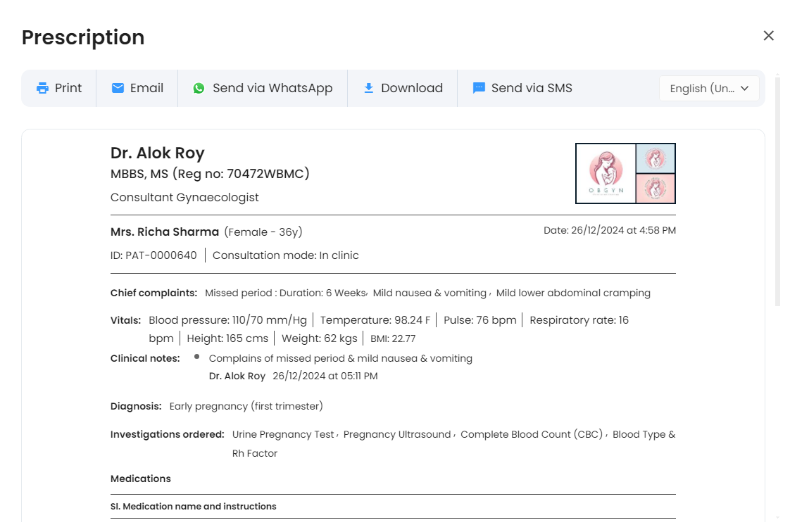
Task: Expand language chevron arrow
Action: coord(745,89)
